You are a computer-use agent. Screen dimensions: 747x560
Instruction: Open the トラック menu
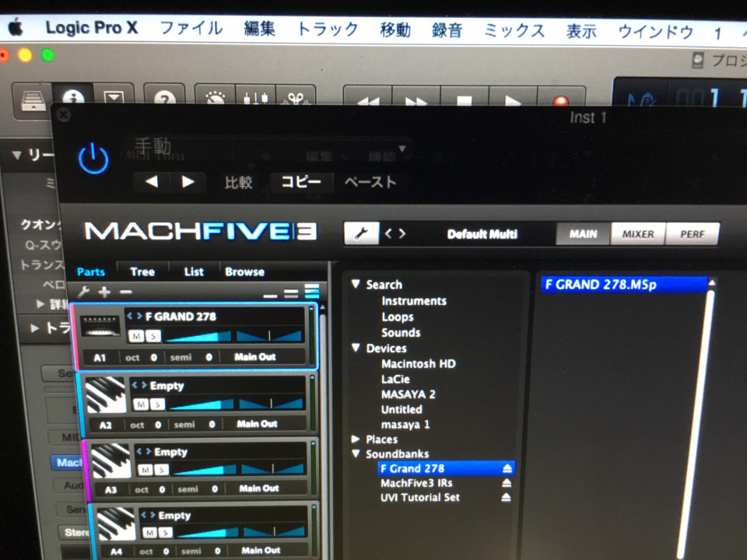[328, 30]
